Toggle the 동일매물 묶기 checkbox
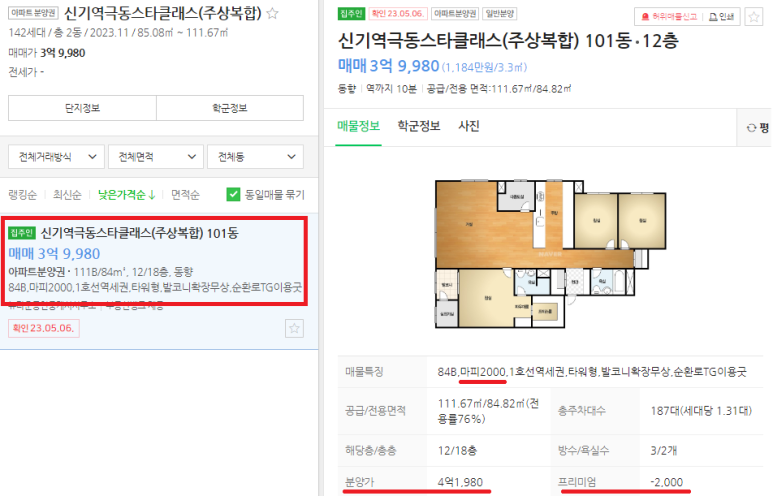Viewport: 773px width, 496px height. [x=233, y=194]
